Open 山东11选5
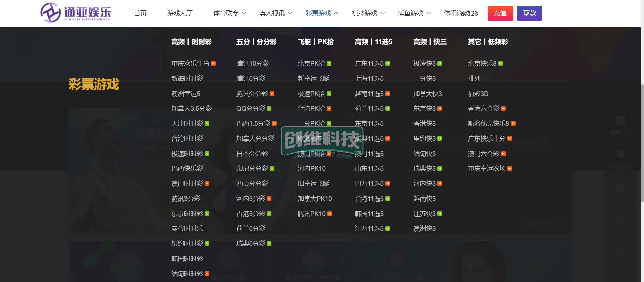 coord(369,168)
